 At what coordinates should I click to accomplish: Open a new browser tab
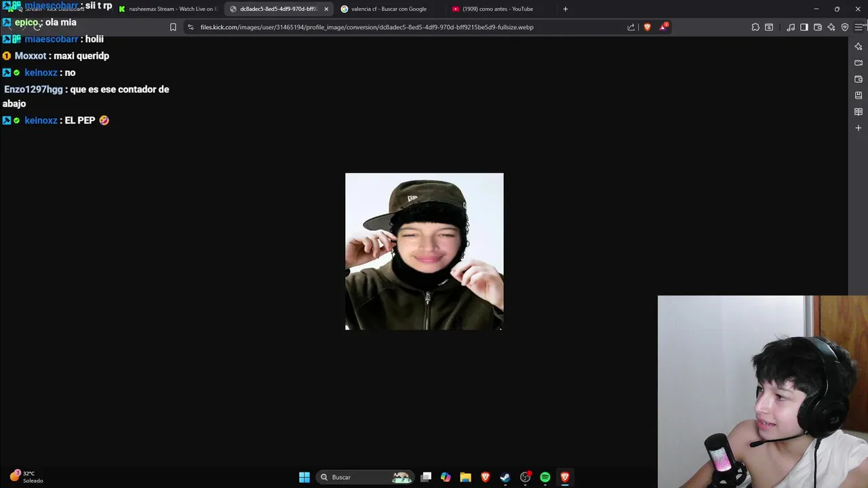coord(565,9)
